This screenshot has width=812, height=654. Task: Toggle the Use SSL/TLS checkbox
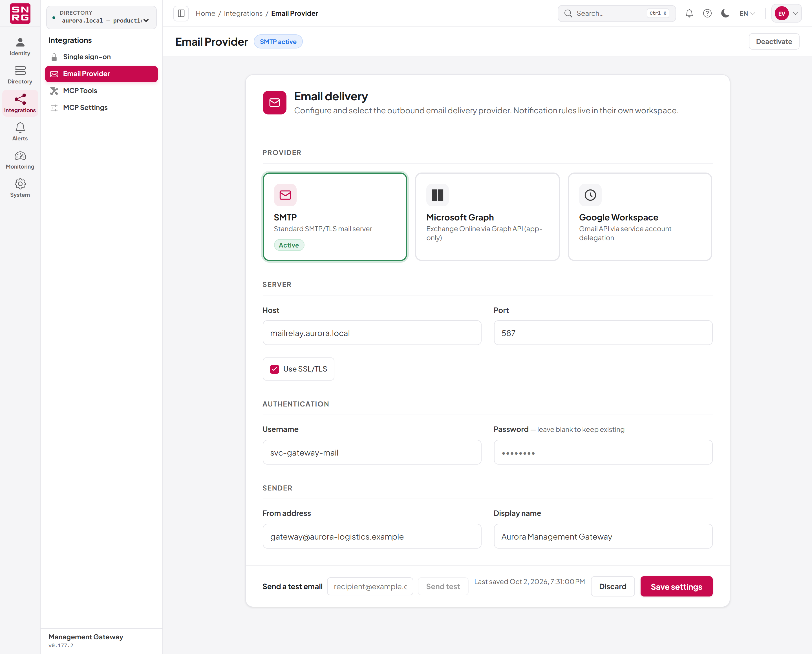pos(274,369)
